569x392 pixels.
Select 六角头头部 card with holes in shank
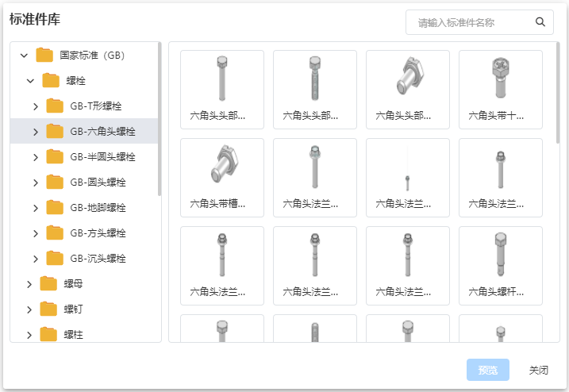point(315,90)
